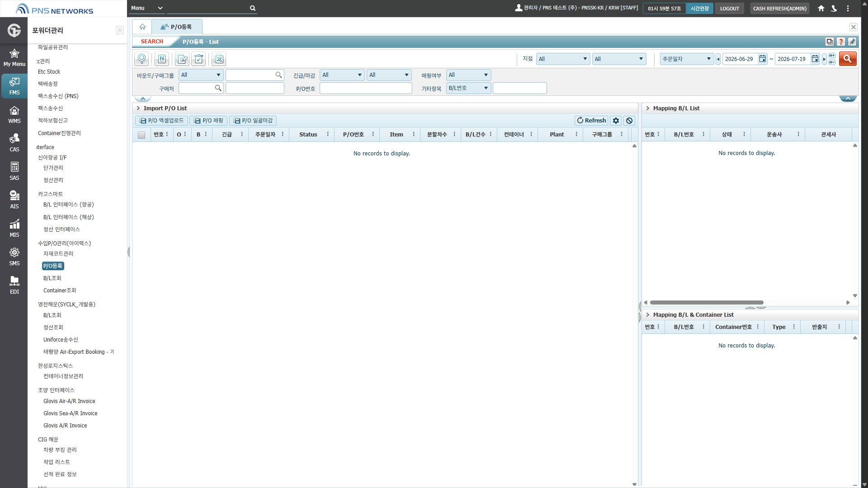Open the WMS module in the sidebar

[14, 115]
